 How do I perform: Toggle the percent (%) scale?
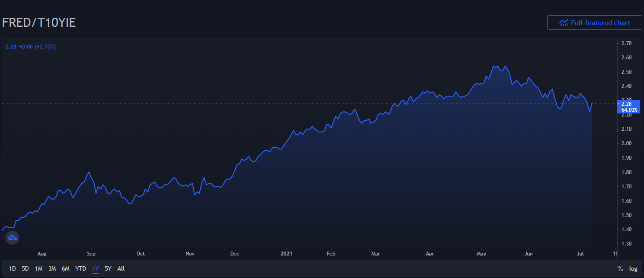(620, 268)
